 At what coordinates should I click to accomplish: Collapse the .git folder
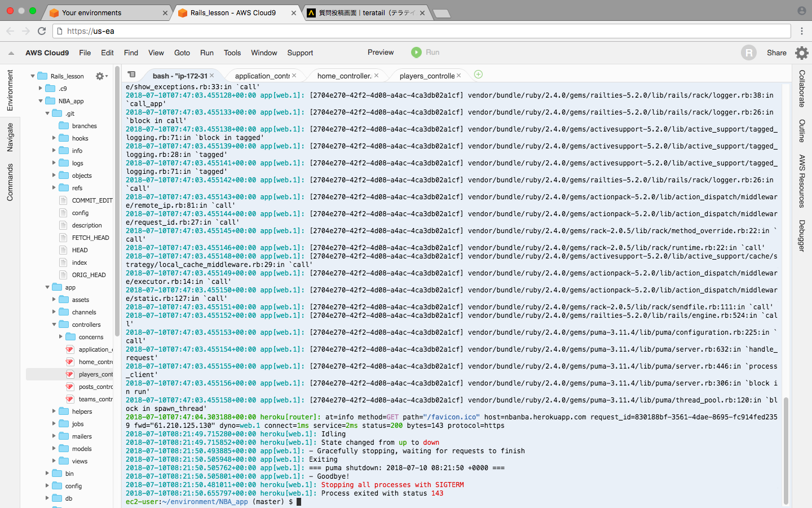[x=47, y=113]
